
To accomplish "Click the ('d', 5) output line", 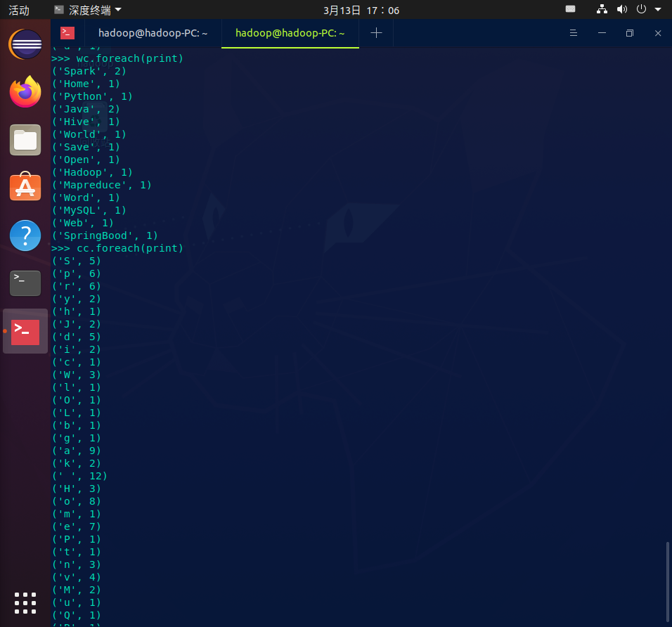I will [x=77, y=337].
